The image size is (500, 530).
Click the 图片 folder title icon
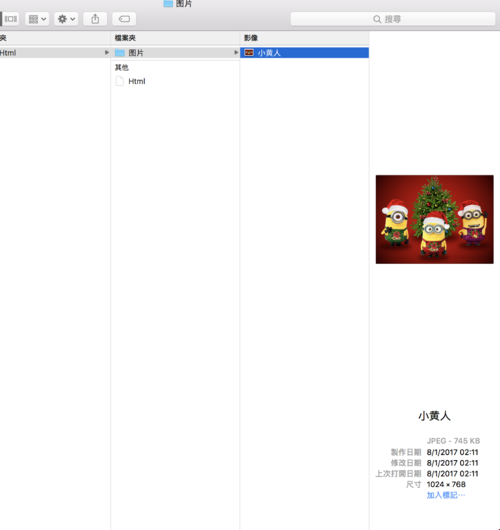pos(168,4)
